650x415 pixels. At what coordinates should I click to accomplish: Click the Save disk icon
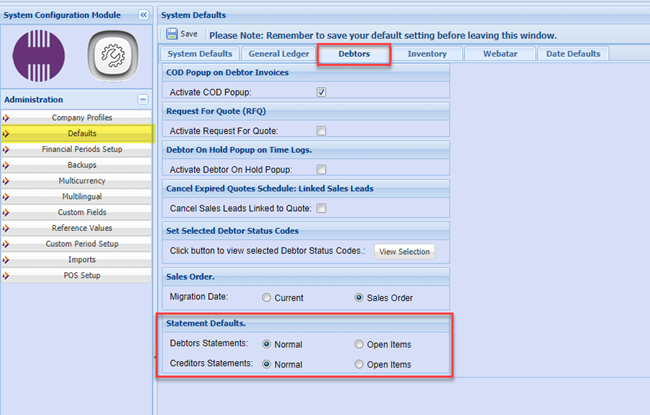coord(172,34)
